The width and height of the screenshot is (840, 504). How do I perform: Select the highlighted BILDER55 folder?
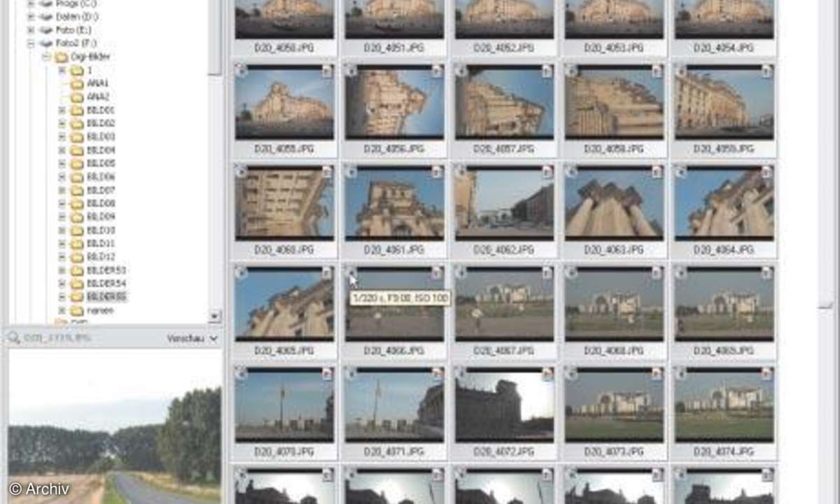coord(106,297)
